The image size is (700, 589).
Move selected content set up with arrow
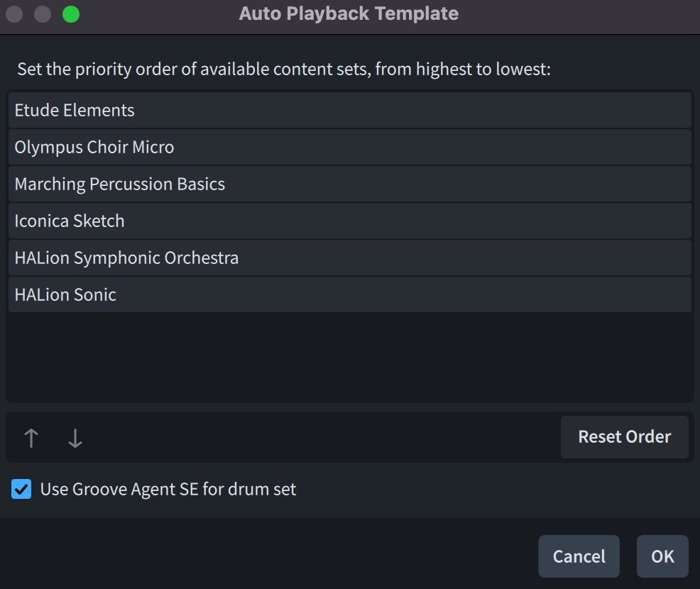pyautogui.click(x=31, y=439)
